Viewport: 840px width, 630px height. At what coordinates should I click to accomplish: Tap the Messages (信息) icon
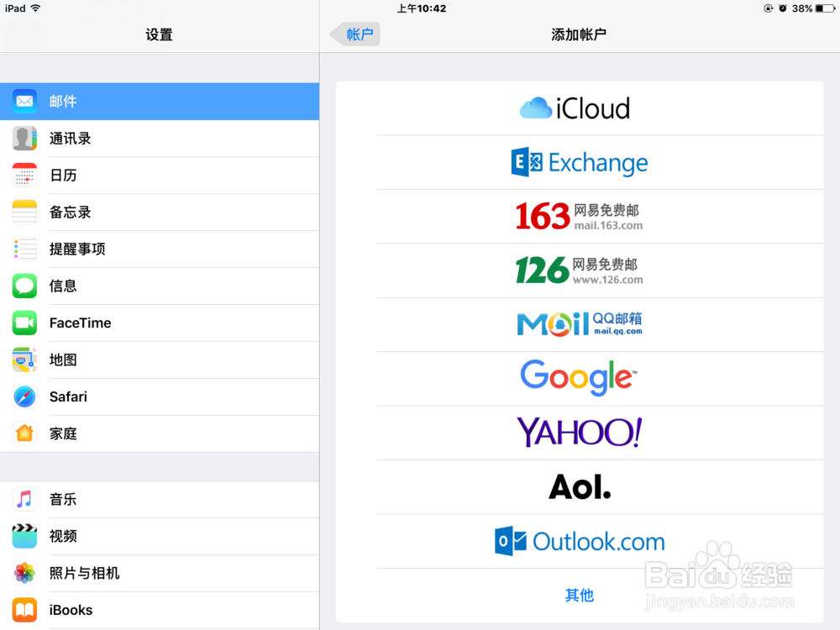coord(24,286)
